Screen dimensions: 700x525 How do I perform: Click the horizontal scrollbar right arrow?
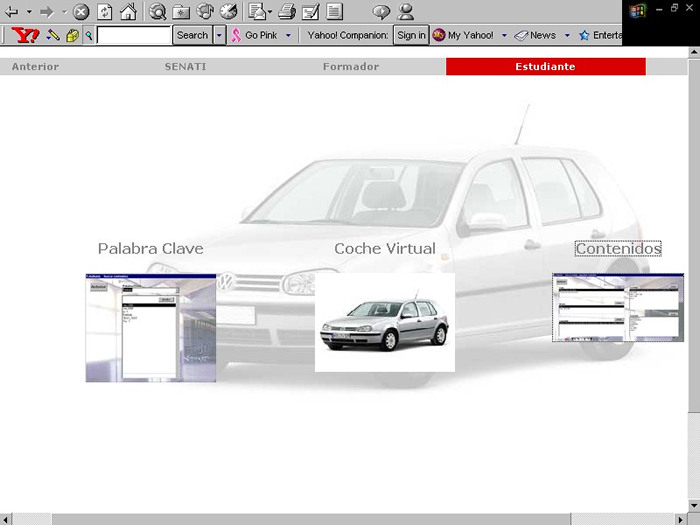tap(681, 520)
